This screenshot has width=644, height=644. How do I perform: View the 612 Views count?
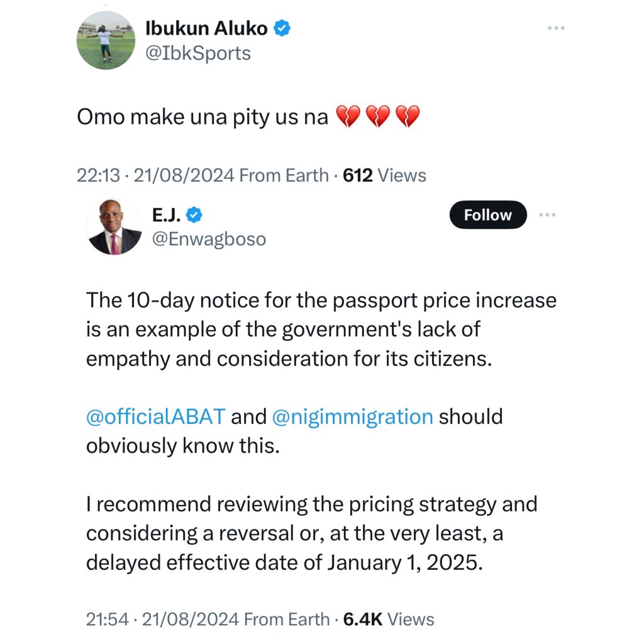click(x=385, y=175)
